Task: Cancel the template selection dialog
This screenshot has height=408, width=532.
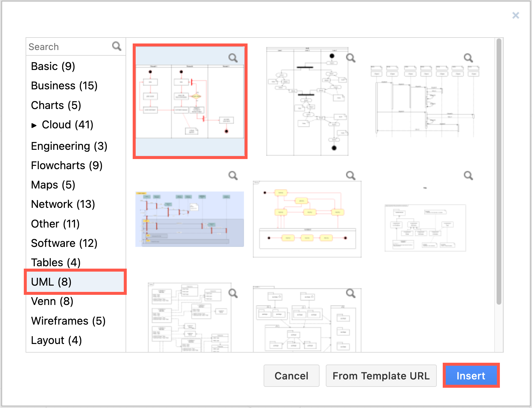Action: [291, 376]
